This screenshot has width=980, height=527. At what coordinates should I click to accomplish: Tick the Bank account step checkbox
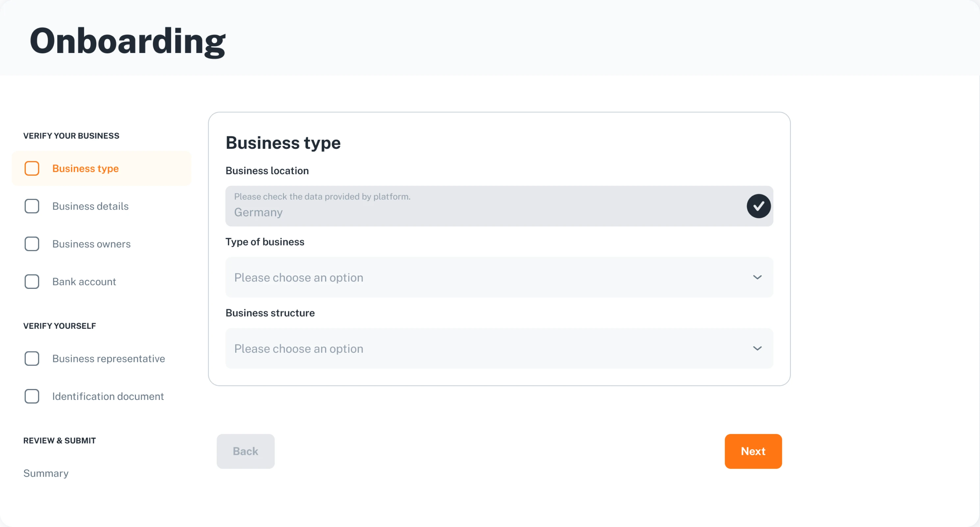pos(32,281)
